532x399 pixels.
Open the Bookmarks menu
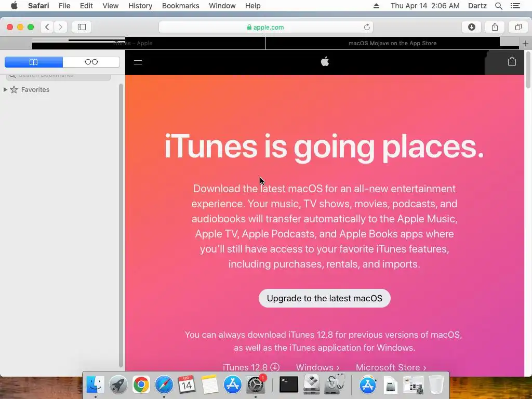[180, 6]
